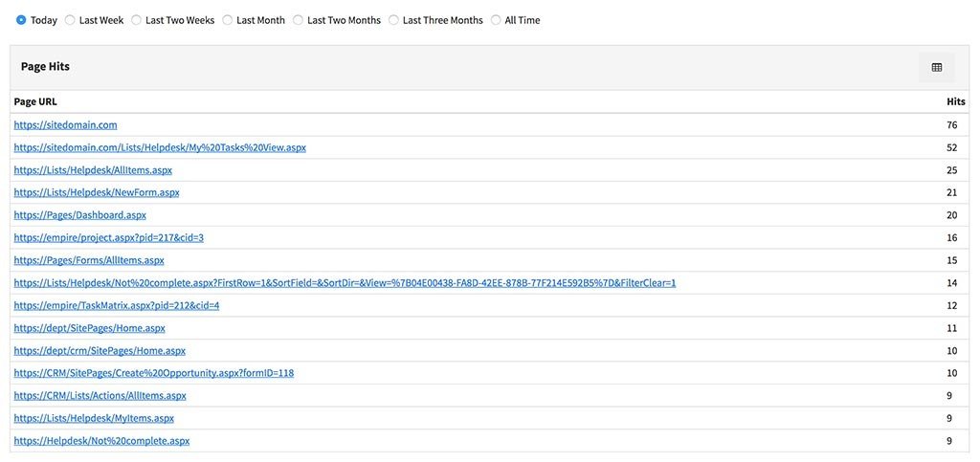Click the hits value 16
This screenshot has height=462, width=980.
(x=952, y=237)
